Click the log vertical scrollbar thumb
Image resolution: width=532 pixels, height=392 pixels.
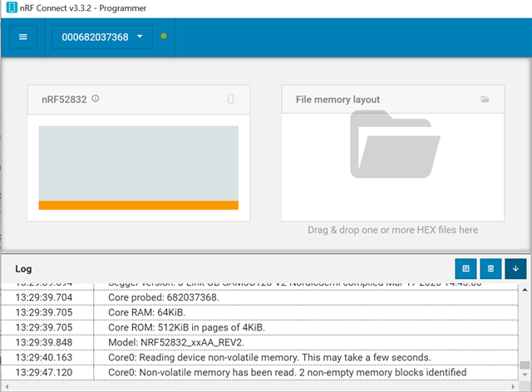coord(525,365)
